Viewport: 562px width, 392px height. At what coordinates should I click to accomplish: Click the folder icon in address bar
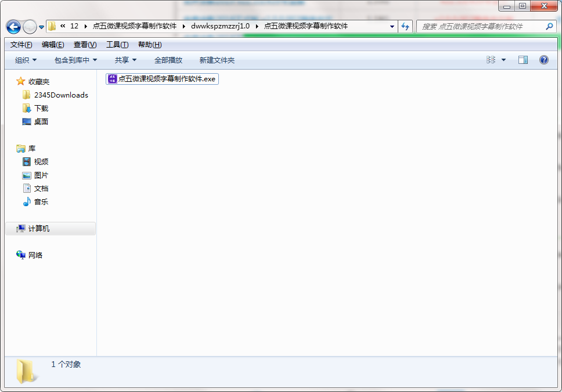(x=52, y=26)
